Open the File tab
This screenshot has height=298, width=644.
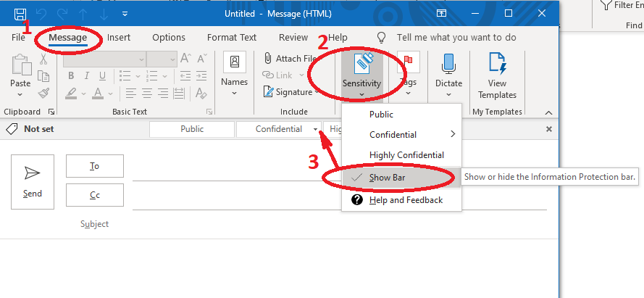[x=18, y=38]
